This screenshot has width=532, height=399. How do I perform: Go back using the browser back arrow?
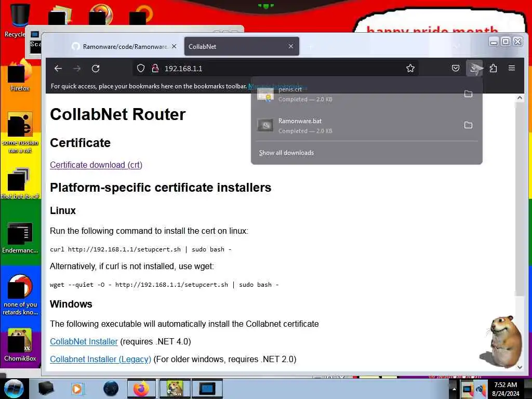click(58, 69)
